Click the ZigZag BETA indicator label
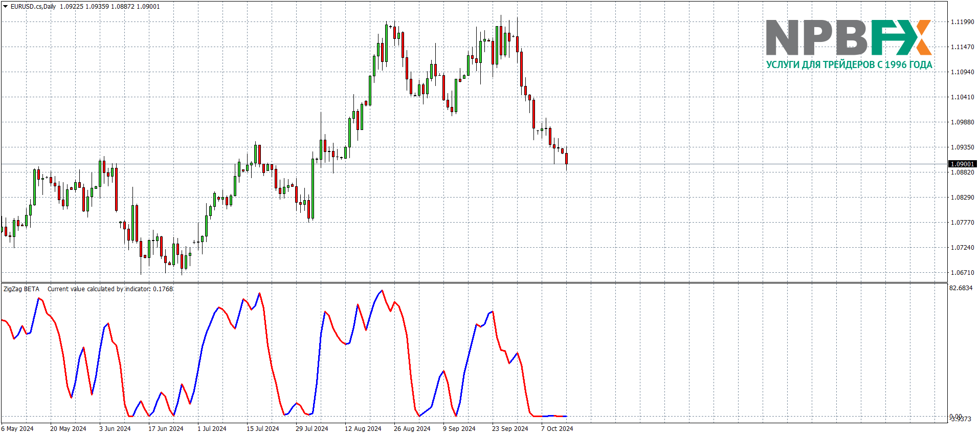Screen dimensions: 980x435 point(21,289)
